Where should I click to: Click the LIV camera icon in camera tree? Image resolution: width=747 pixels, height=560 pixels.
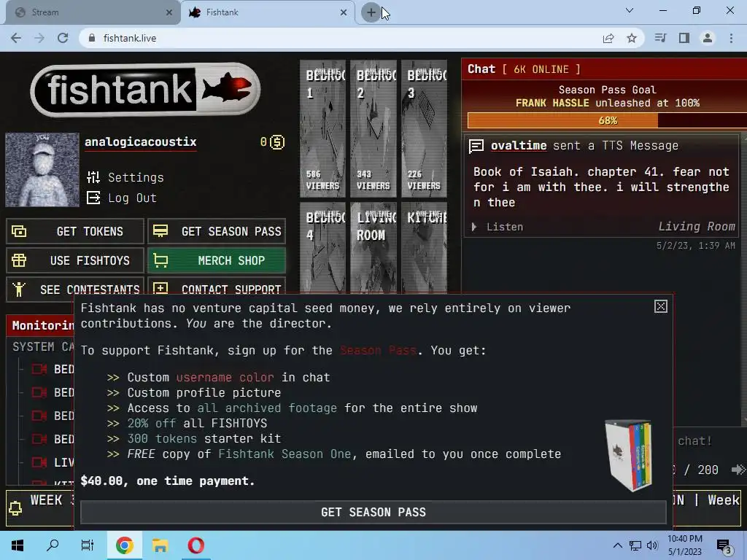coord(39,462)
